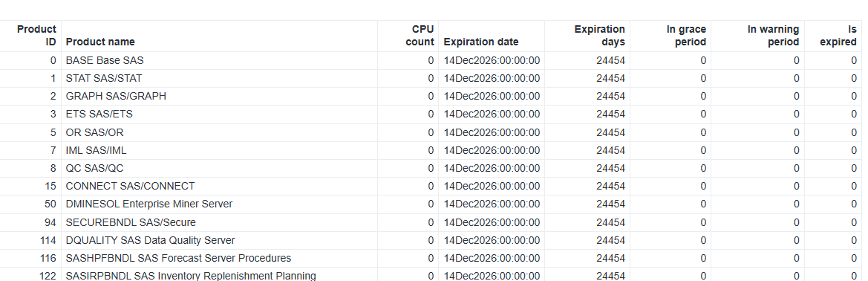This screenshot has height=281, width=868.
Task: Click expiration date in CONNECT SAS/CONNECT row
Action: [x=492, y=187]
